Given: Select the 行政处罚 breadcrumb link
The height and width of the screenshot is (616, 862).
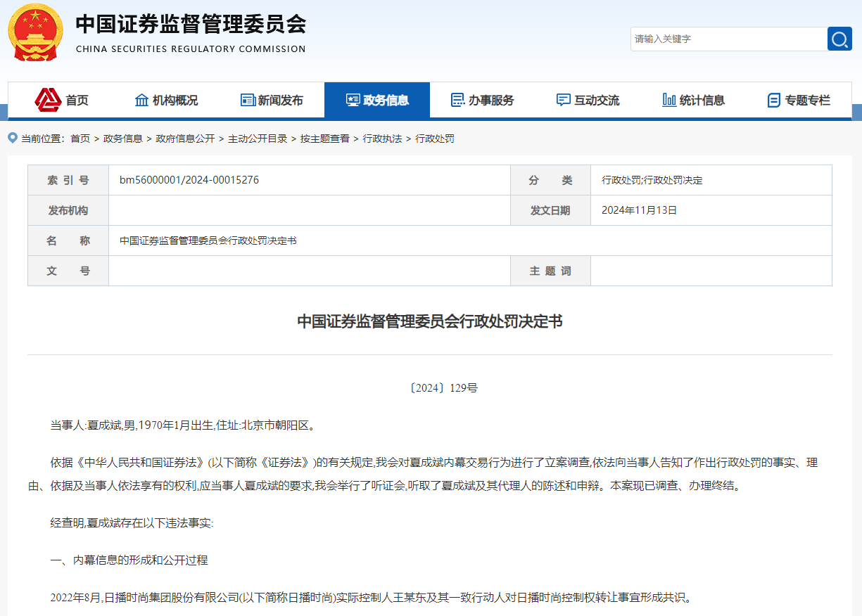Looking at the screenshot, I should 434,139.
